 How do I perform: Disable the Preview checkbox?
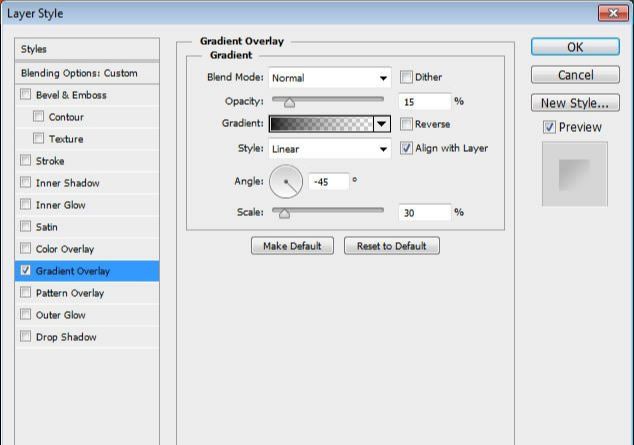(x=549, y=127)
